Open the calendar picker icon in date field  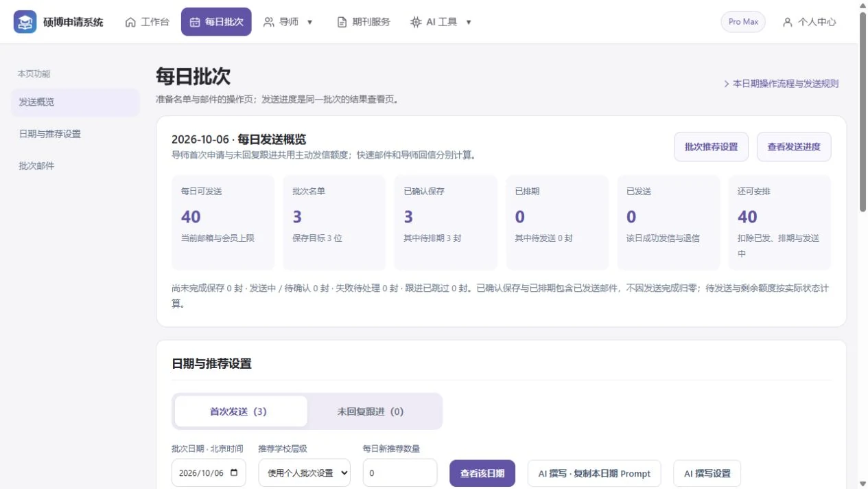(x=235, y=473)
